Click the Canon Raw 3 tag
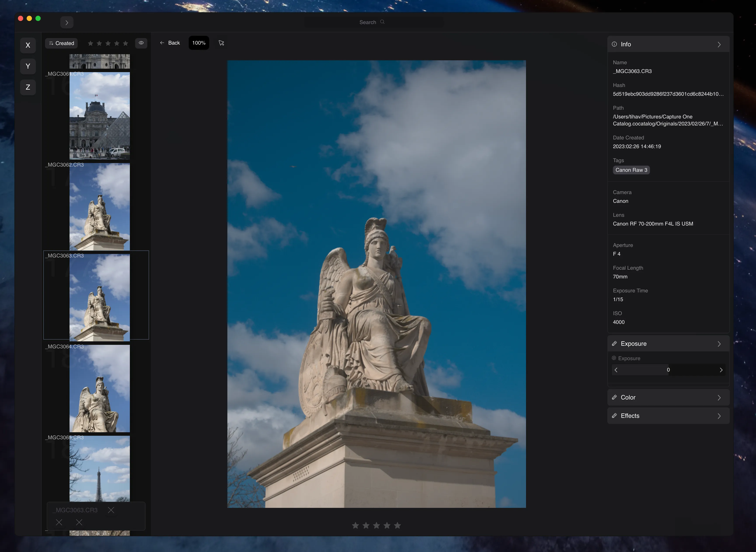Screen dimensions: 756x552 (631, 170)
